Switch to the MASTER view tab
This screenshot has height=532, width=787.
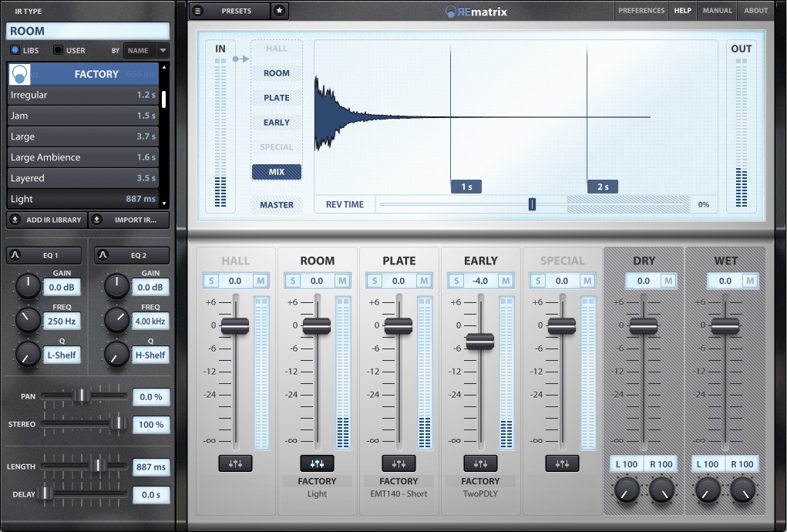(x=276, y=204)
